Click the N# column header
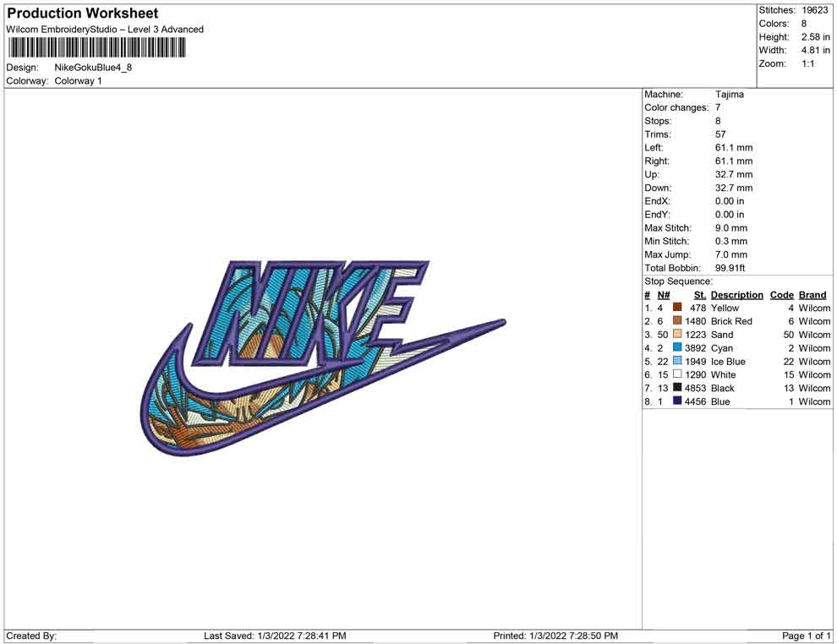 pyautogui.click(x=664, y=295)
